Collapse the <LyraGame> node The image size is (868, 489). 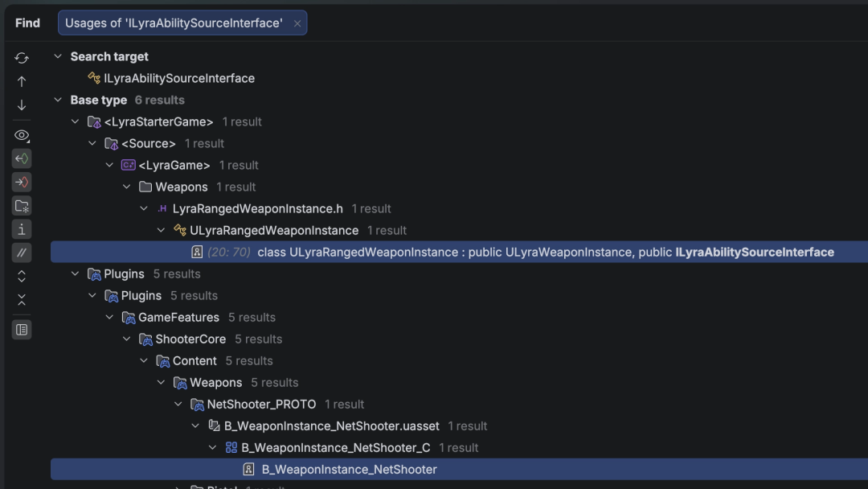(x=109, y=165)
